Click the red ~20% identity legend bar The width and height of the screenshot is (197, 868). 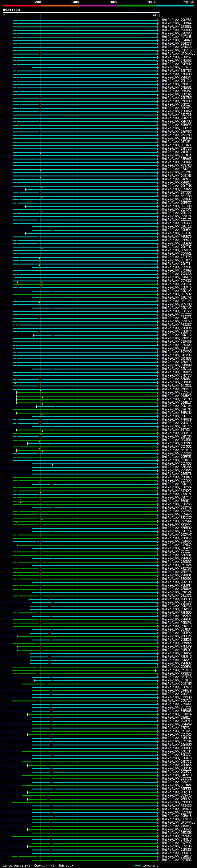pos(22,6)
